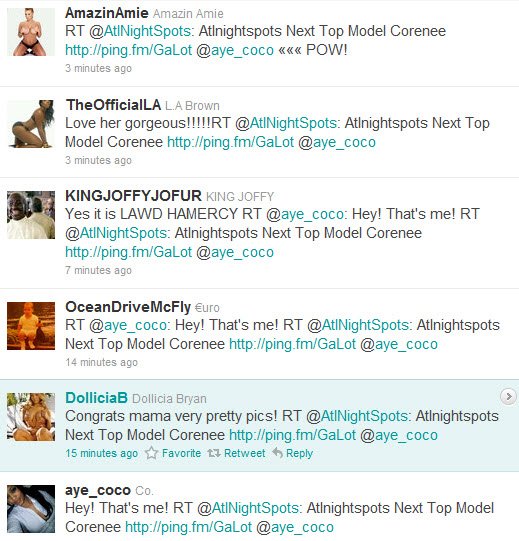Click the Retweet arrows icon

click(x=214, y=453)
